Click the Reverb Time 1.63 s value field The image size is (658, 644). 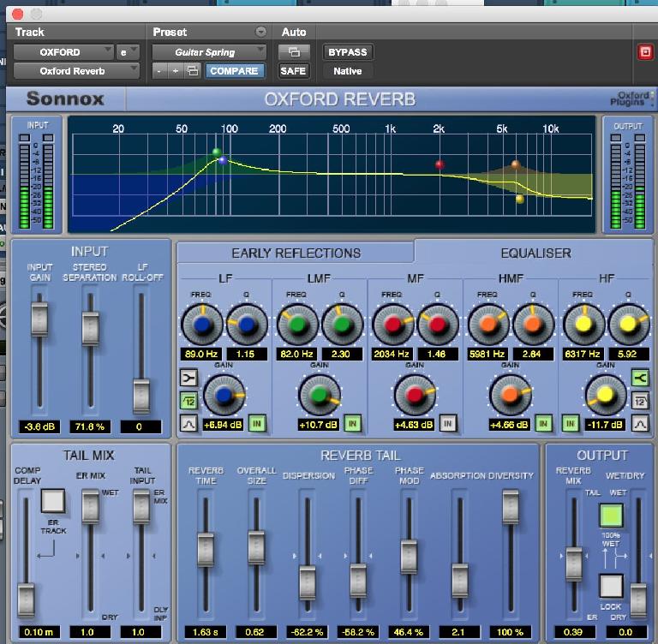tap(206, 632)
